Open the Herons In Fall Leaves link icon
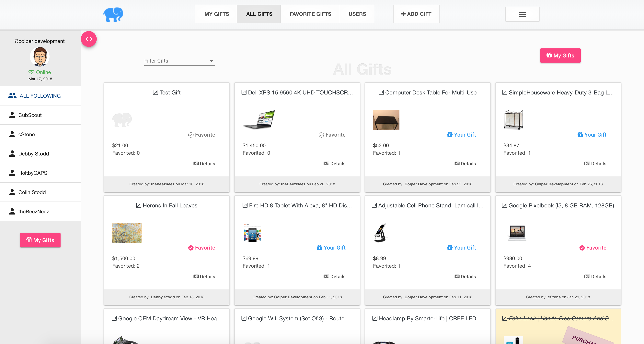The image size is (644, 344). point(139,205)
